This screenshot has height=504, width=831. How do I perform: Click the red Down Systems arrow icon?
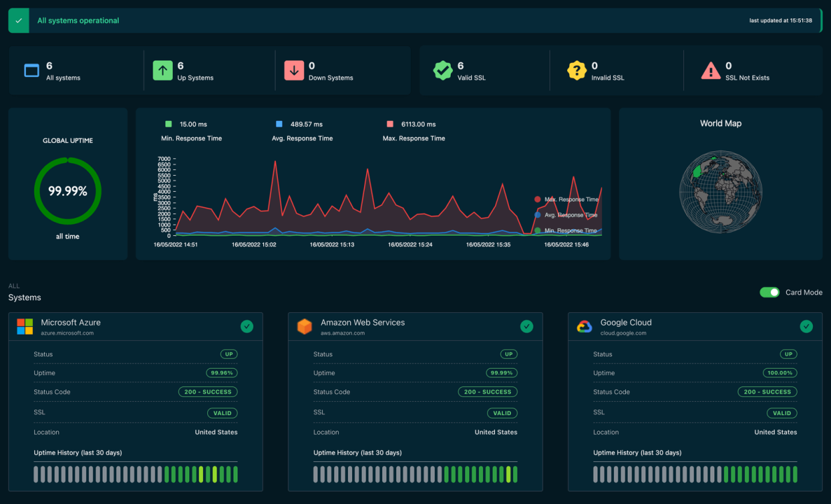[x=294, y=71]
